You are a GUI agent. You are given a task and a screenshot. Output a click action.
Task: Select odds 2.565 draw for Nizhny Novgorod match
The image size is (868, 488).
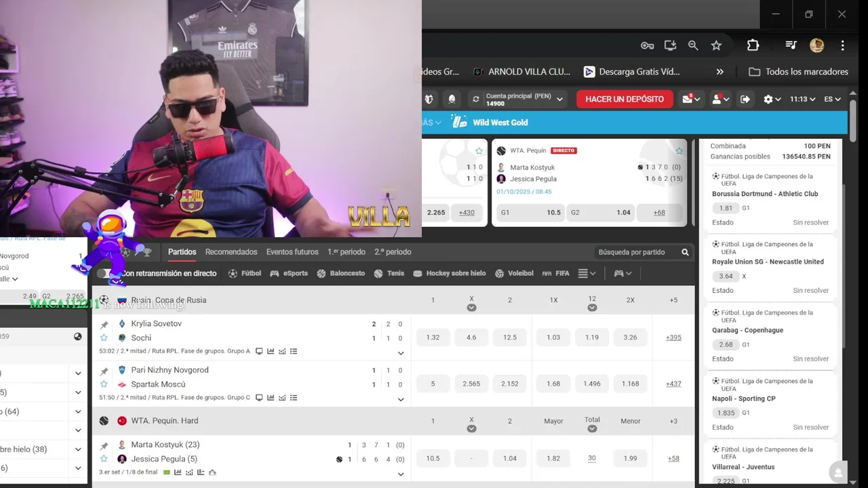click(x=471, y=384)
